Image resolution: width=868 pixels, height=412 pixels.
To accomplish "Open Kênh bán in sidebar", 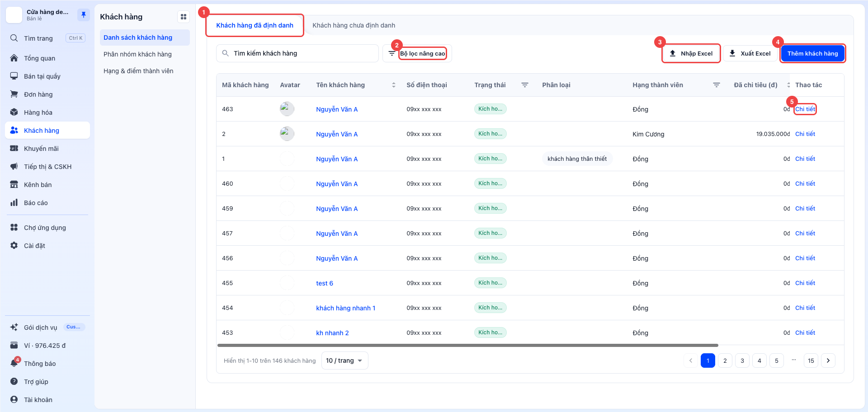I will click(x=47, y=185).
